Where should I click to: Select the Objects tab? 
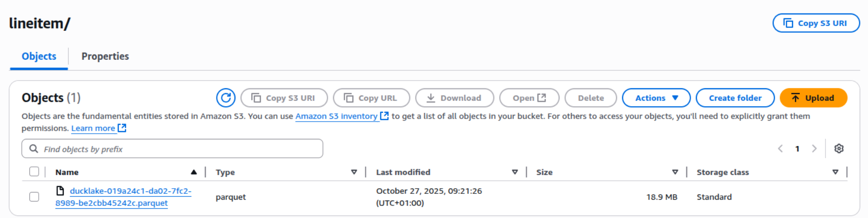tap(39, 56)
